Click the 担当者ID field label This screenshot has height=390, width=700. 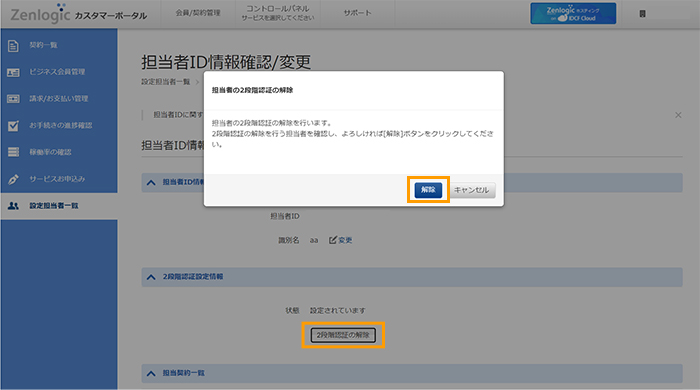pos(285,216)
